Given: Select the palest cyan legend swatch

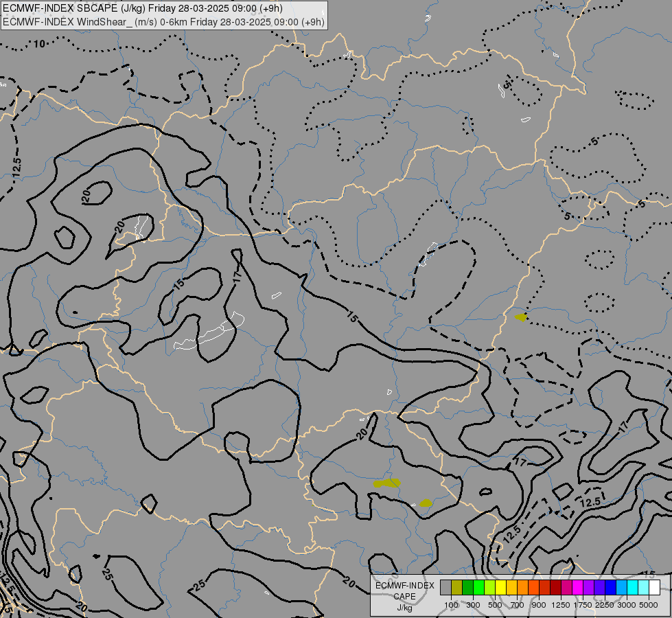Looking at the screenshot, I should click(x=643, y=587).
